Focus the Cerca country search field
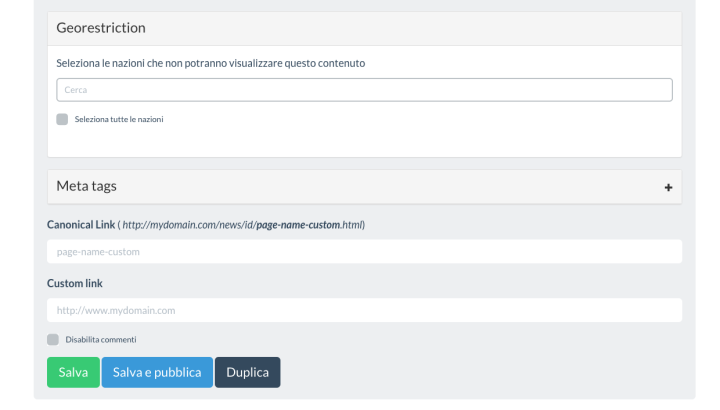This screenshot has height=410, width=720. point(364,90)
